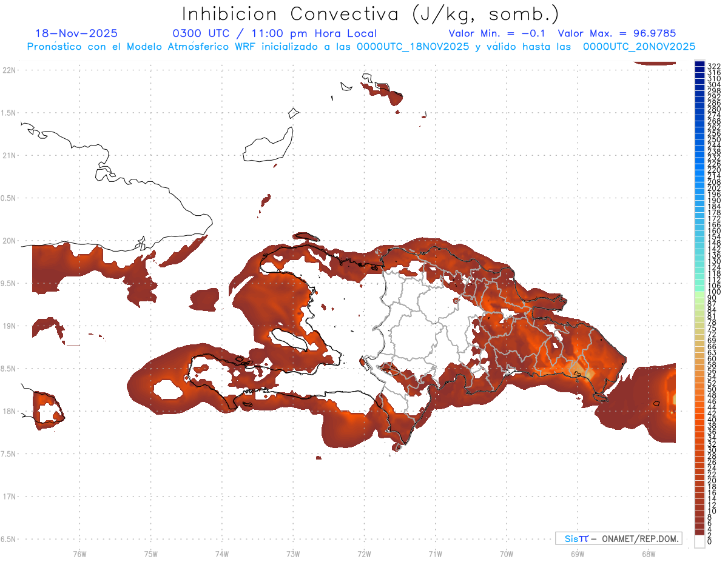The height and width of the screenshot is (562, 728).
Task: Click latitude label '20N'
Action: coord(8,241)
